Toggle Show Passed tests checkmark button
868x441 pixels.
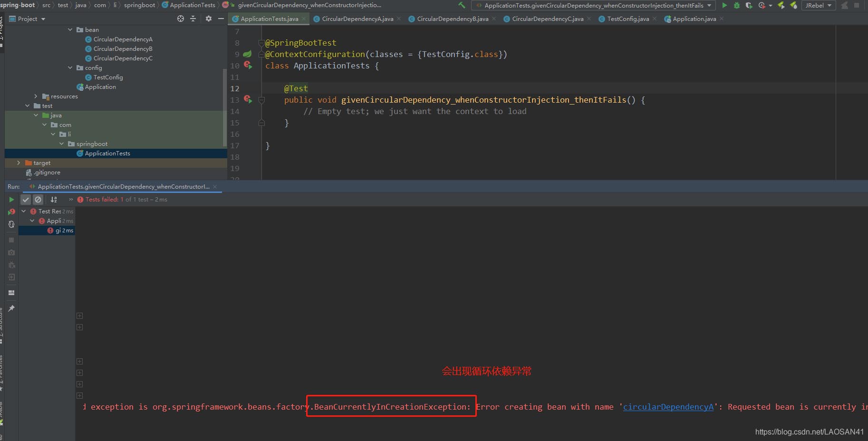pyautogui.click(x=26, y=200)
